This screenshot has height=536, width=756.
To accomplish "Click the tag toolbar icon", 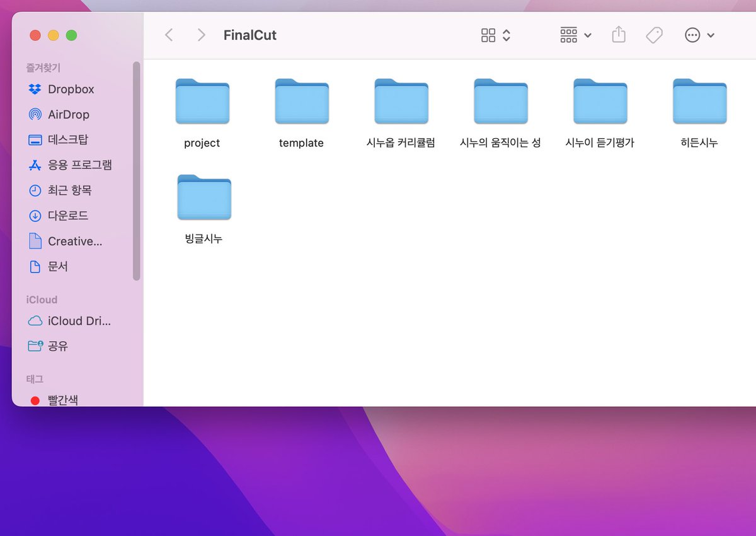I will click(x=655, y=35).
